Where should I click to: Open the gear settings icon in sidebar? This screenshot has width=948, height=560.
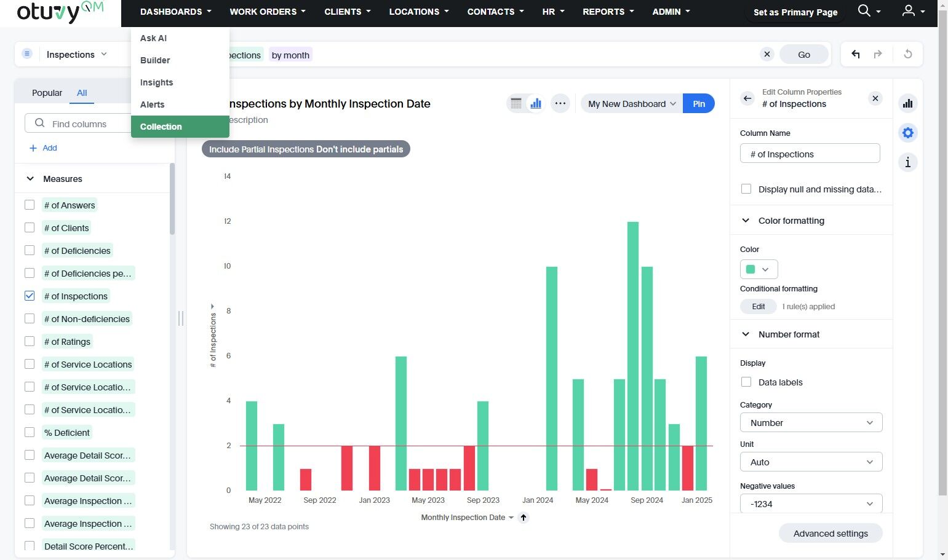[907, 133]
